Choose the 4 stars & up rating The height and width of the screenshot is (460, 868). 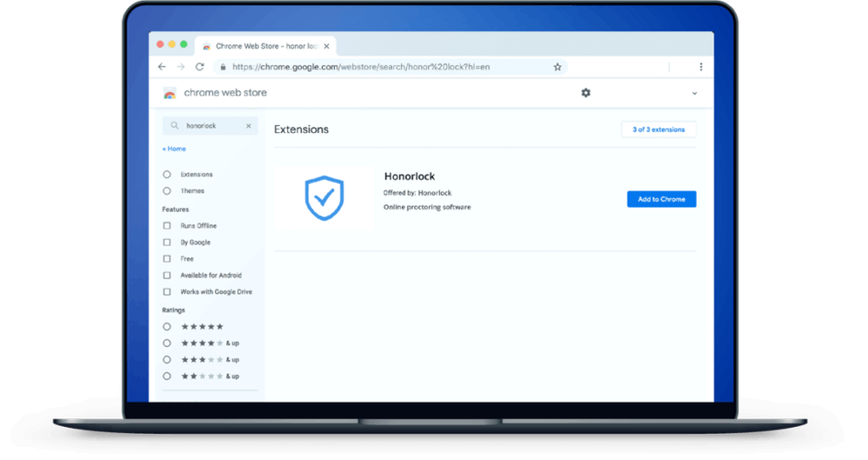click(x=167, y=343)
